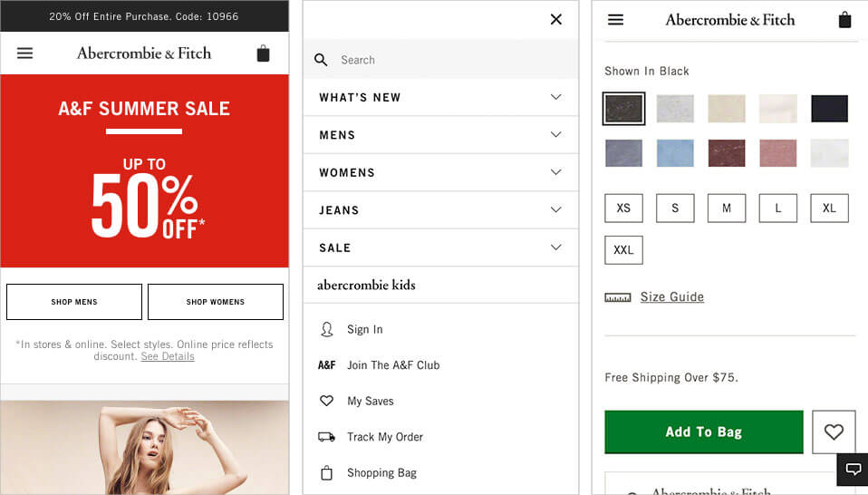Open shopping bag icon on the home screen header
This screenshot has height=495, width=868.
263,53
